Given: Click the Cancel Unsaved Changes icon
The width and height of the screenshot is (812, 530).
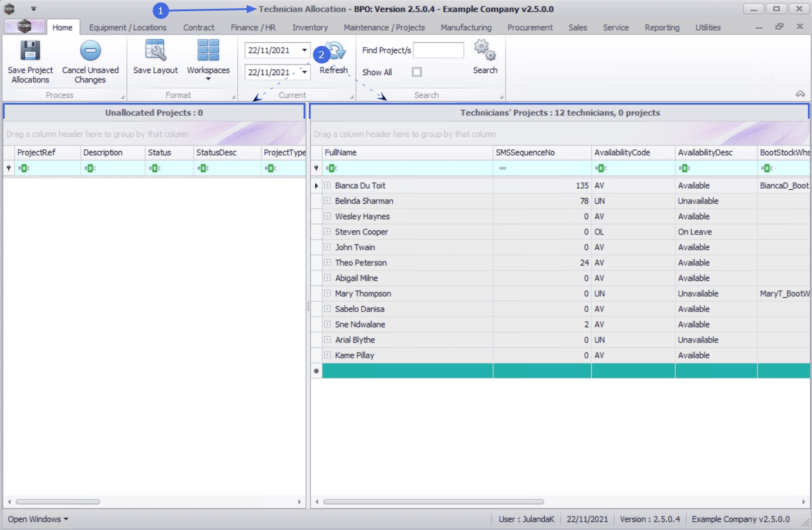Looking at the screenshot, I should pyautogui.click(x=90, y=51).
